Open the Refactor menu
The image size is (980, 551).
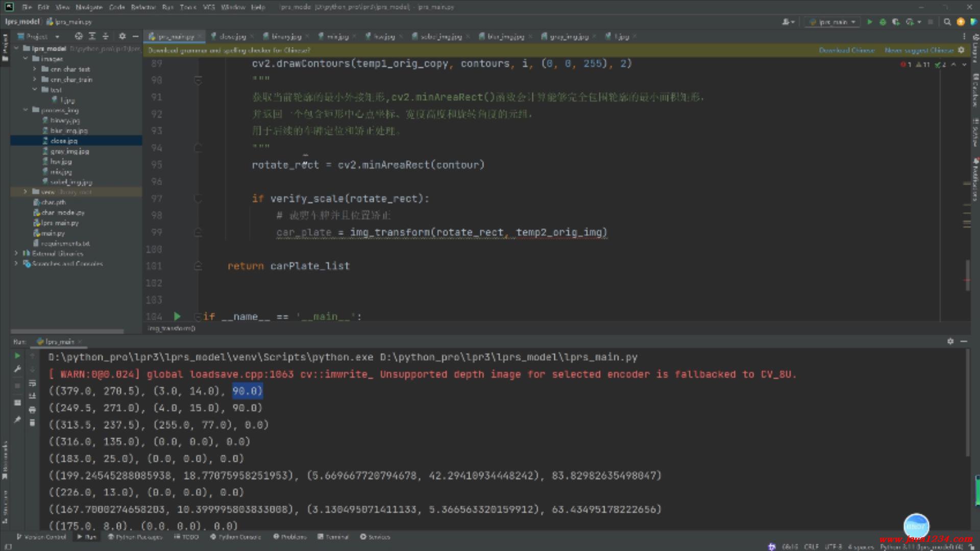click(x=143, y=7)
